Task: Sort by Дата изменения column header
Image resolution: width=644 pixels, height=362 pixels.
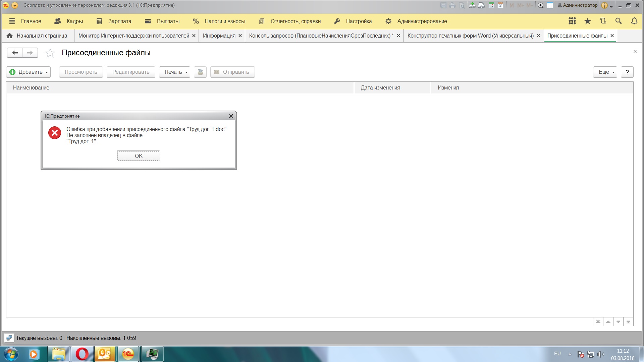Action: (392, 88)
